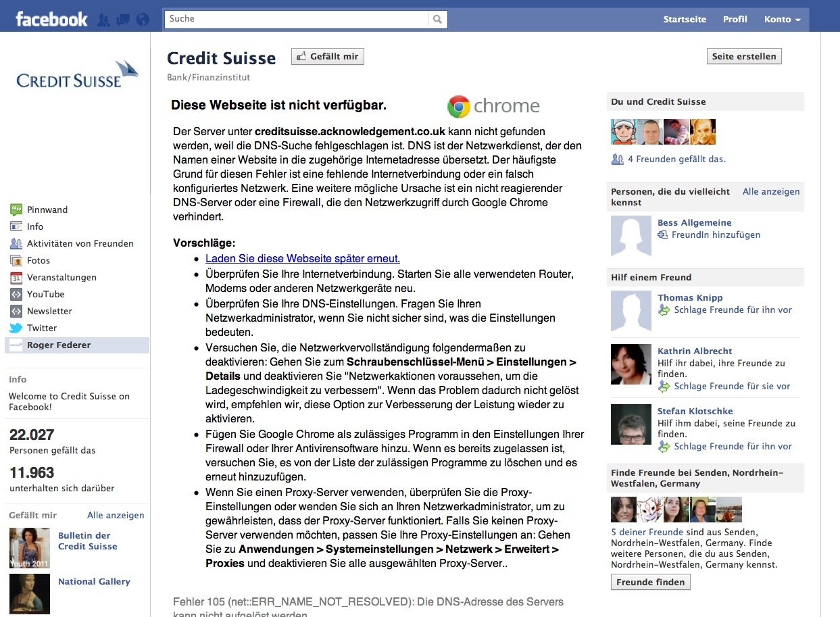840x617 pixels.
Task: Click the Credit Suisse logo image
Action: click(77, 74)
